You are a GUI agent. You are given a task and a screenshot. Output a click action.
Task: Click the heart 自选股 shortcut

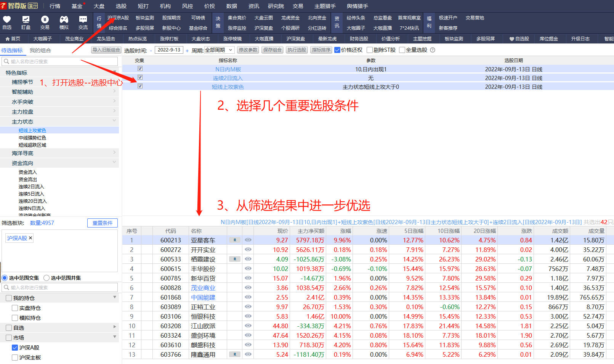click(x=519, y=39)
